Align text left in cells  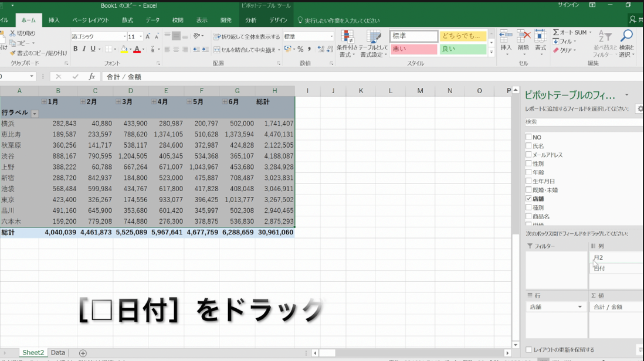click(x=167, y=49)
